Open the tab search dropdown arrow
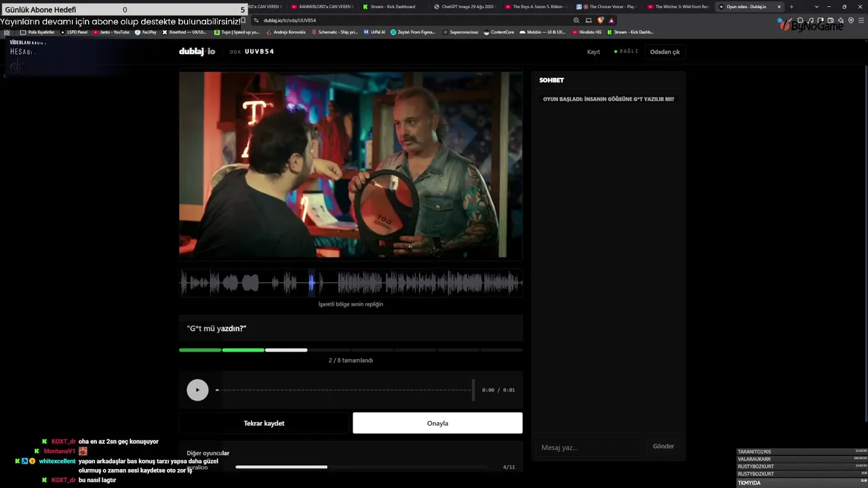 [816, 7]
